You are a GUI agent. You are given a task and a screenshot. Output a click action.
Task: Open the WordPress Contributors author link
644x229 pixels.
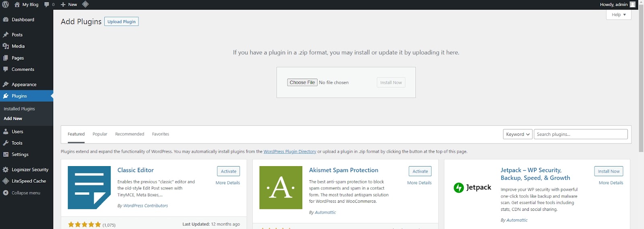(146, 206)
